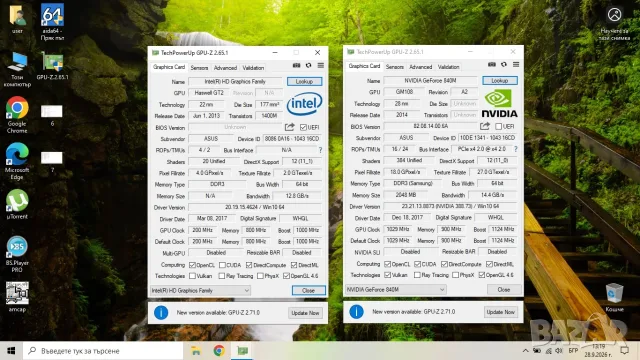Open Validation tab in Intel window
Viewport: 640px width, 360px height.
[x=253, y=68]
